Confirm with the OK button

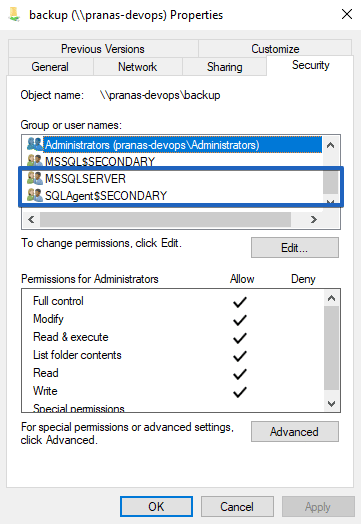coord(156,507)
